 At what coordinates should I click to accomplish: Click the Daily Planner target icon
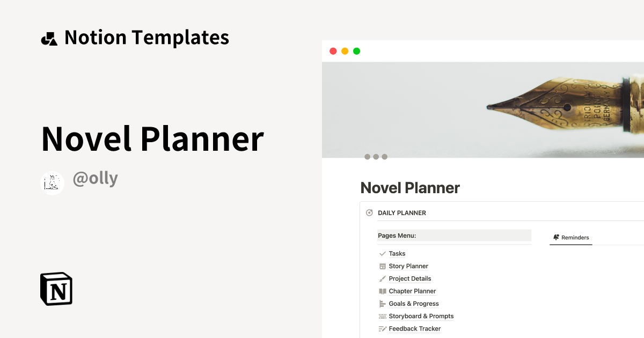[x=369, y=213]
